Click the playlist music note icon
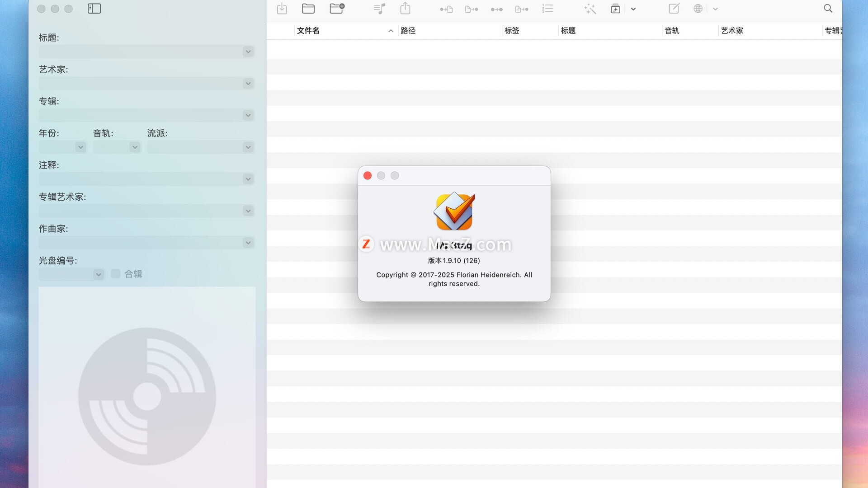868x488 pixels. point(380,9)
